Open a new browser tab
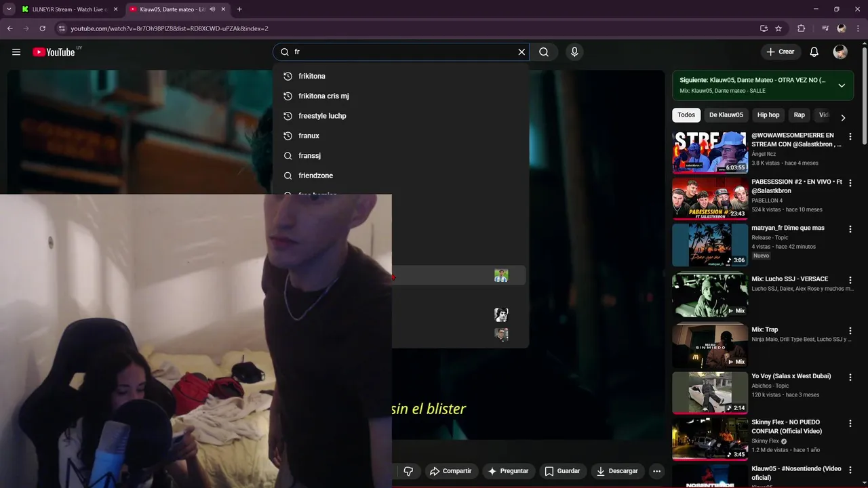 tap(239, 9)
